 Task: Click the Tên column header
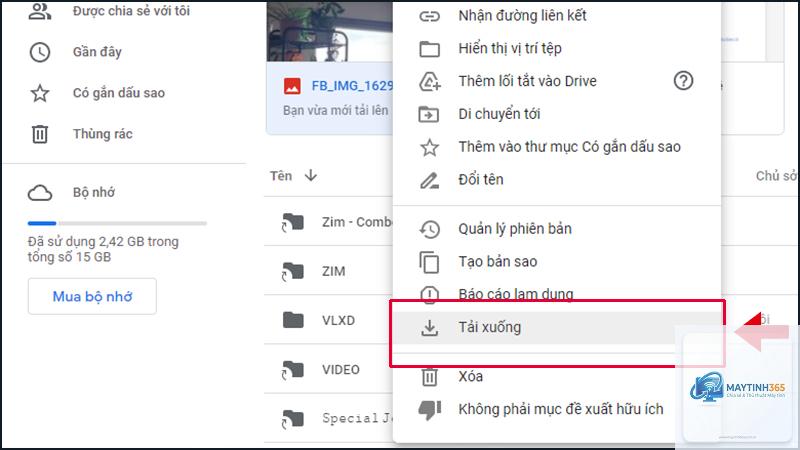click(281, 176)
